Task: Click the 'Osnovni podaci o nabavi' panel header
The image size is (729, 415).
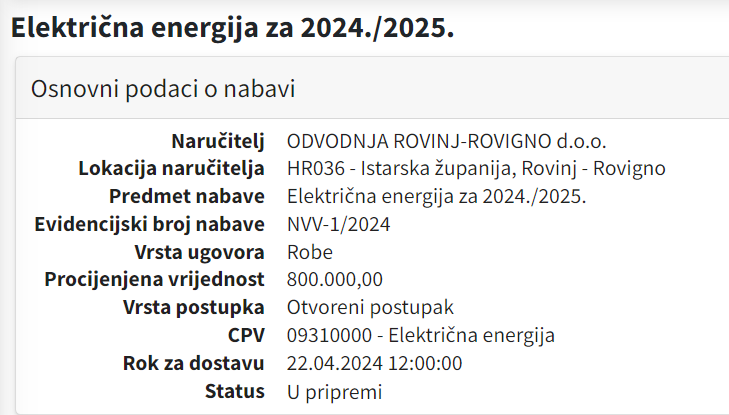Action: pyautogui.click(x=163, y=88)
